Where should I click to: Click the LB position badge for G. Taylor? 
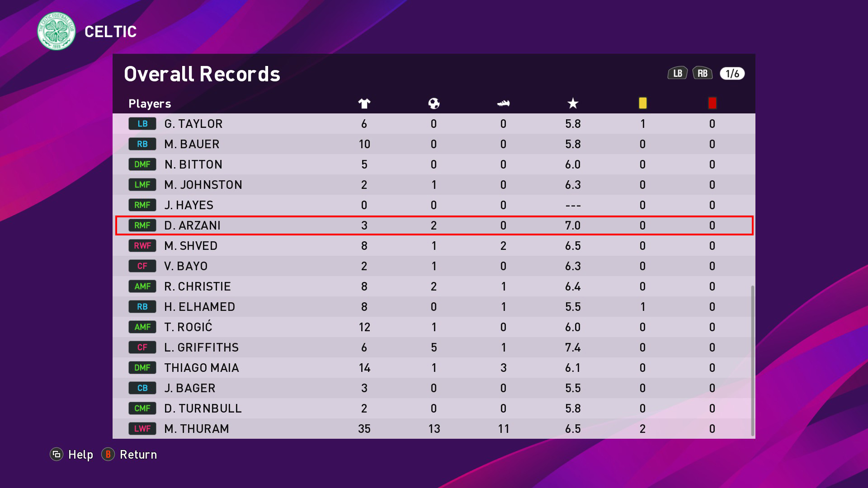[142, 124]
